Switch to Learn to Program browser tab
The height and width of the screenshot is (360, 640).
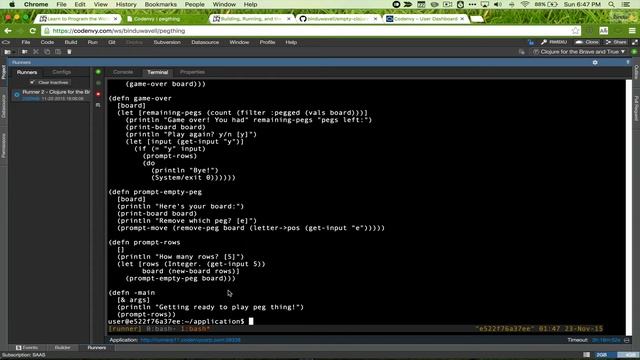coord(78,19)
